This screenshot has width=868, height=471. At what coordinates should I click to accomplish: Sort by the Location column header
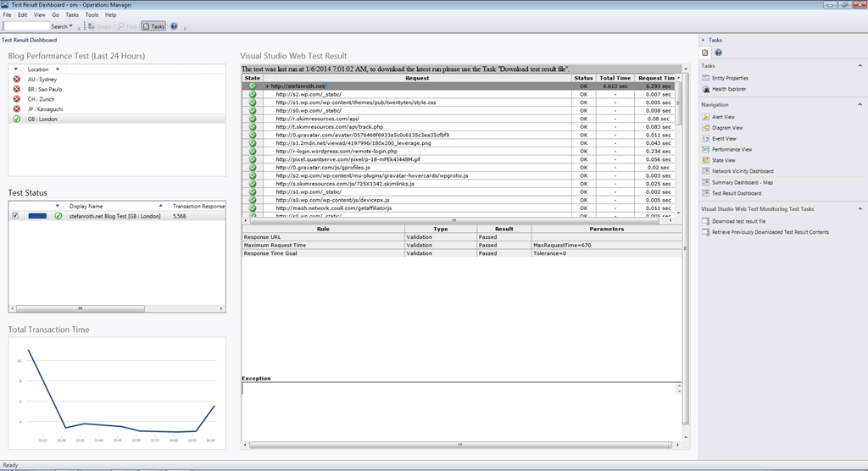click(x=38, y=69)
